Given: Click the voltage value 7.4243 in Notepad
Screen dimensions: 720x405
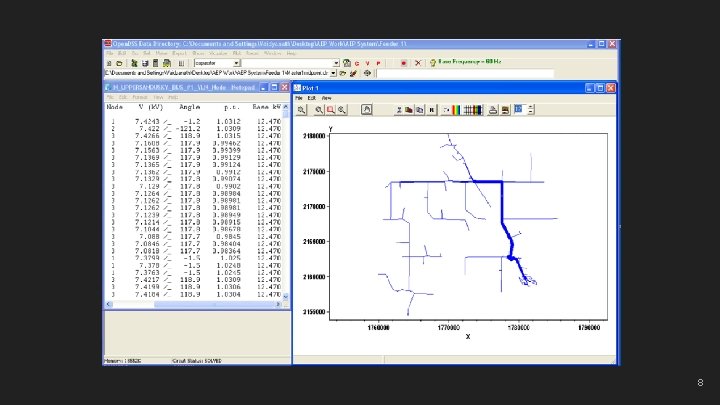Looking at the screenshot, I should (x=147, y=122).
